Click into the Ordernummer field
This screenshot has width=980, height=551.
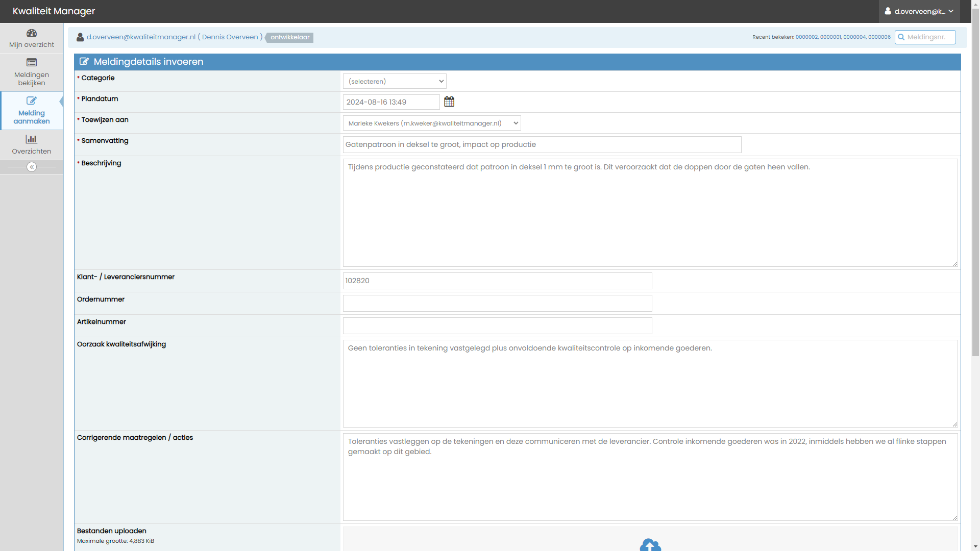point(497,303)
